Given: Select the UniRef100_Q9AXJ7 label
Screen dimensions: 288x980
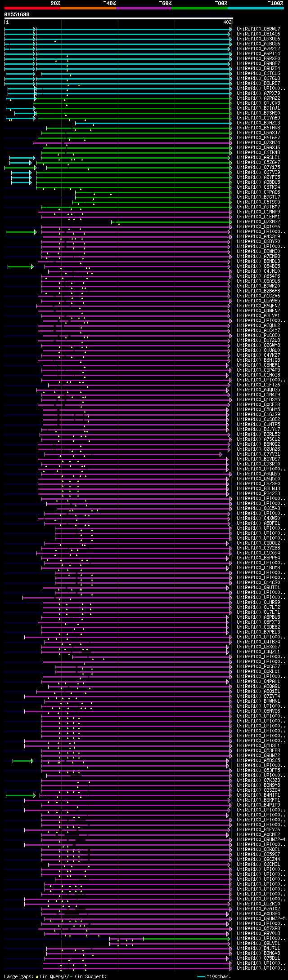Looking at the screenshot, I should 258,133.
